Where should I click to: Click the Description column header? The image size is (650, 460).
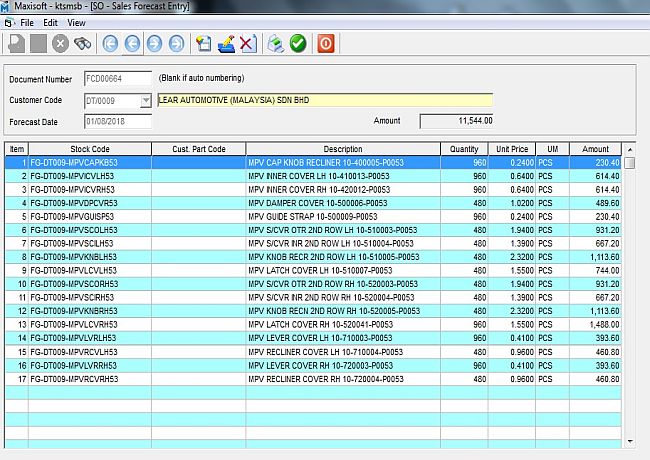coord(343,149)
